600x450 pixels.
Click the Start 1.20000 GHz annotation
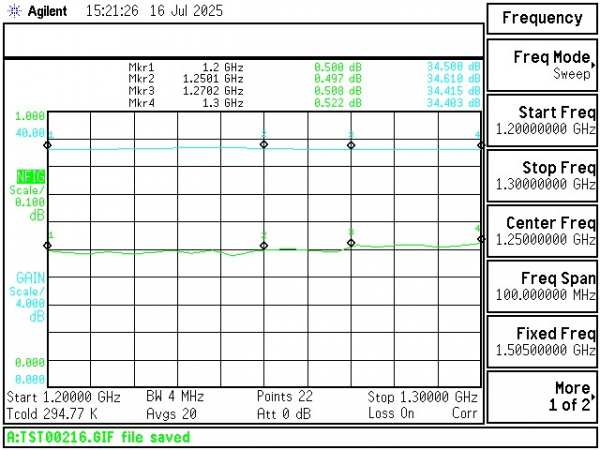[64, 397]
